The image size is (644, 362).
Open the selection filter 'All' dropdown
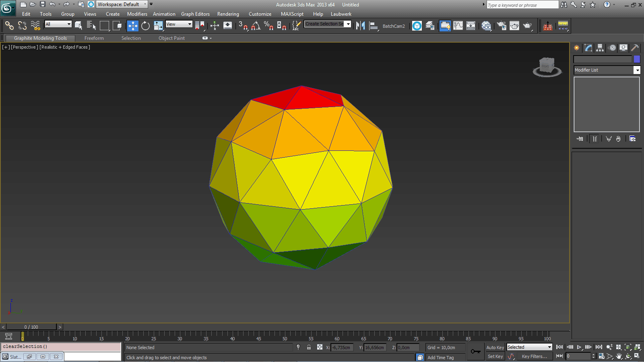[58, 24]
